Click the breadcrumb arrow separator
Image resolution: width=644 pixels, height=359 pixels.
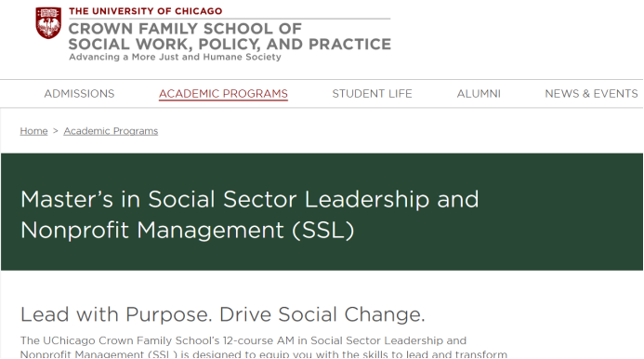(x=56, y=131)
